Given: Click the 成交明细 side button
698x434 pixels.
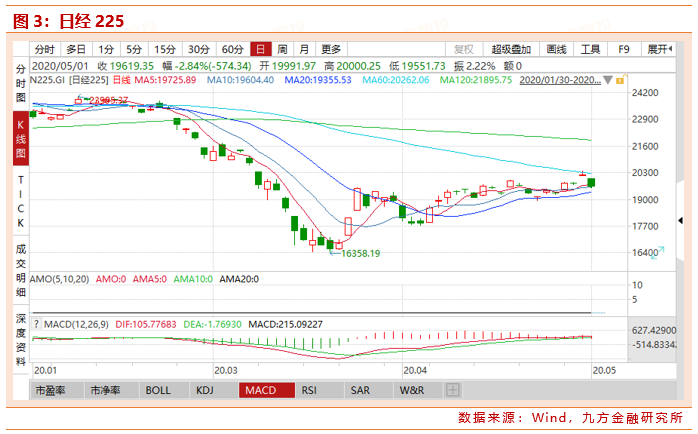Looking at the screenshot, I should [20, 270].
